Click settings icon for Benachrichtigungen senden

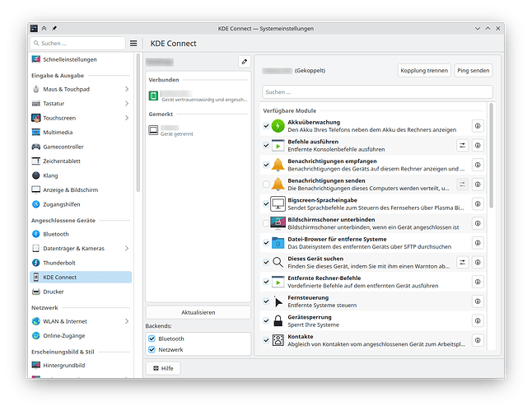(462, 184)
